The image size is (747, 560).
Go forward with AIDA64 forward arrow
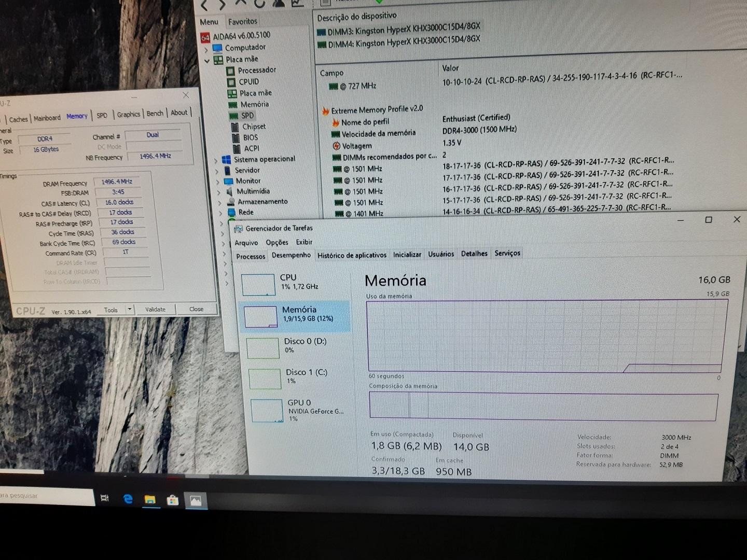(222, 5)
